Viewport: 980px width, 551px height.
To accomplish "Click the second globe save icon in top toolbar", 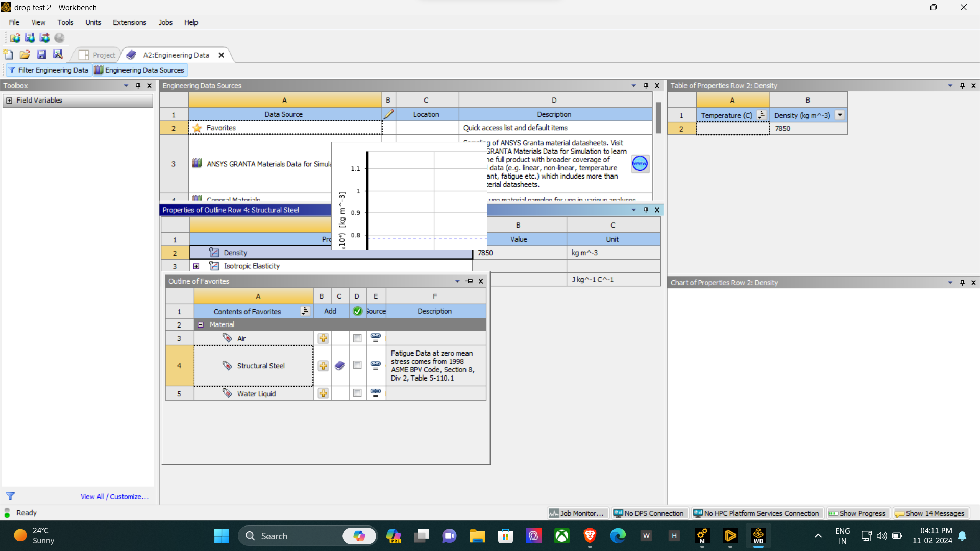I will point(30,38).
